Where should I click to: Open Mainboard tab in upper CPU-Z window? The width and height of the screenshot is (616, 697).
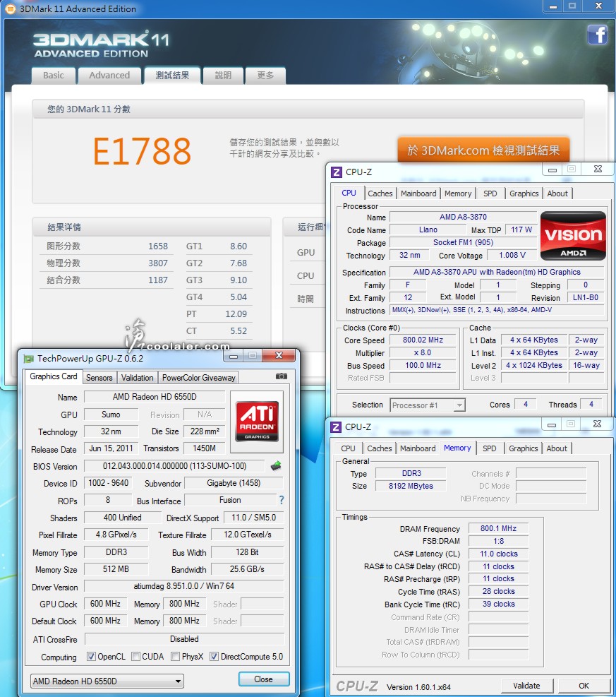tap(418, 193)
